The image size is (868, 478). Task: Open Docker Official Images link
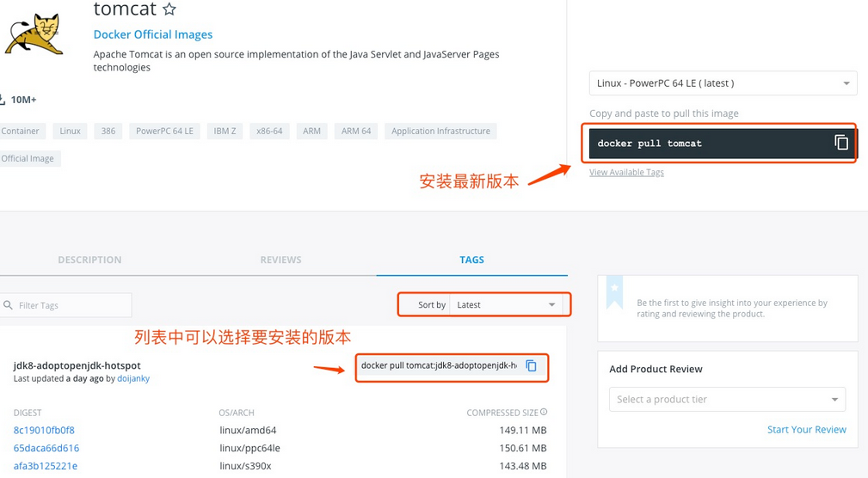click(153, 34)
